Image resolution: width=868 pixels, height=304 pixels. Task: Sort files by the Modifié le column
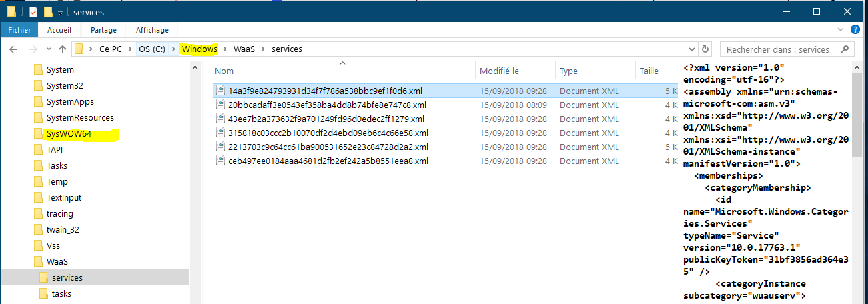point(499,71)
